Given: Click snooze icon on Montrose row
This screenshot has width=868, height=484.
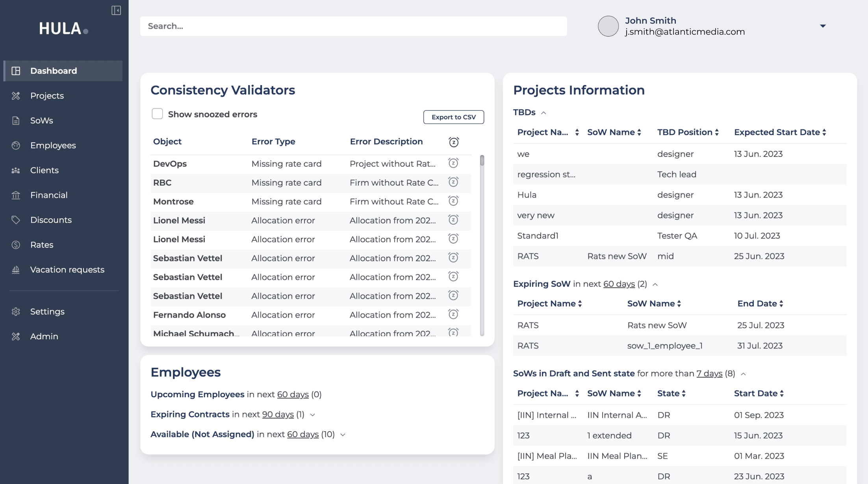Looking at the screenshot, I should coord(453,201).
